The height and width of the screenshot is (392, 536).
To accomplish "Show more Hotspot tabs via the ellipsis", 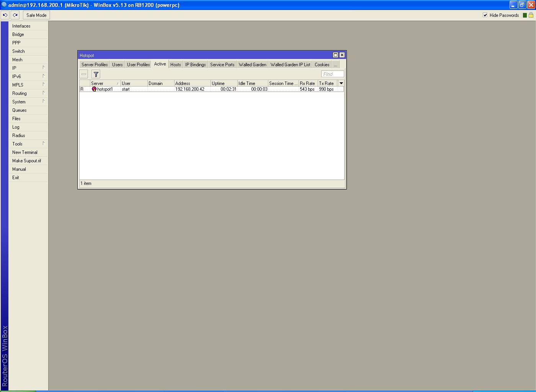I will tap(335, 65).
